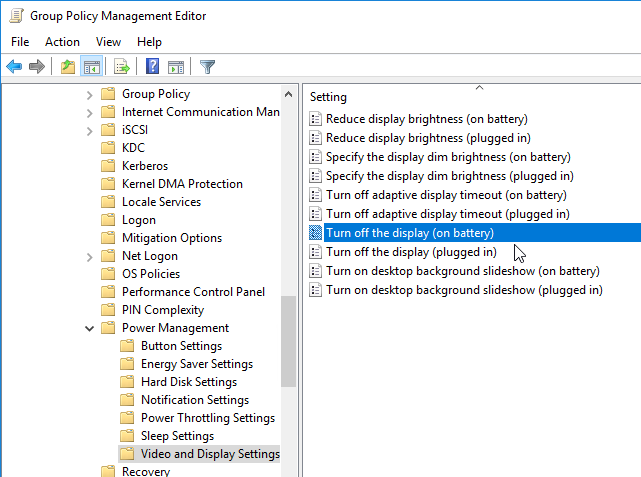
Task: Toggle the Show/Hide Console Tree icon
Action: click(92, 66)
